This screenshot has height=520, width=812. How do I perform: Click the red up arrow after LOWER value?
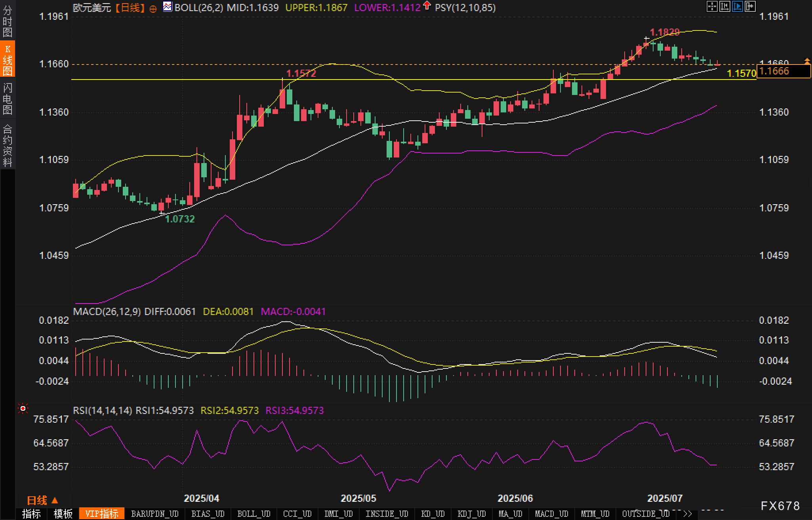427,6
